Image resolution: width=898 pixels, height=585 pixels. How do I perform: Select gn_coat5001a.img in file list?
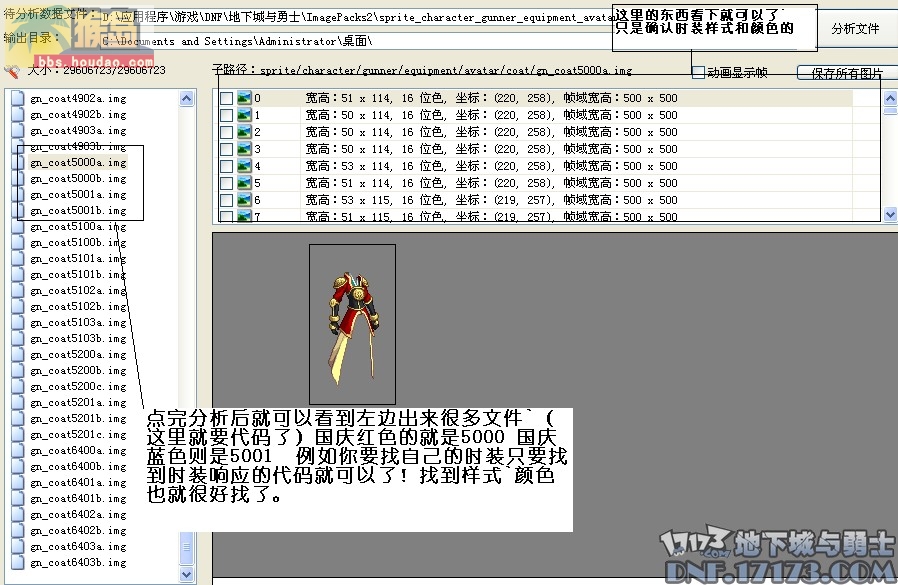coord(78,195)
